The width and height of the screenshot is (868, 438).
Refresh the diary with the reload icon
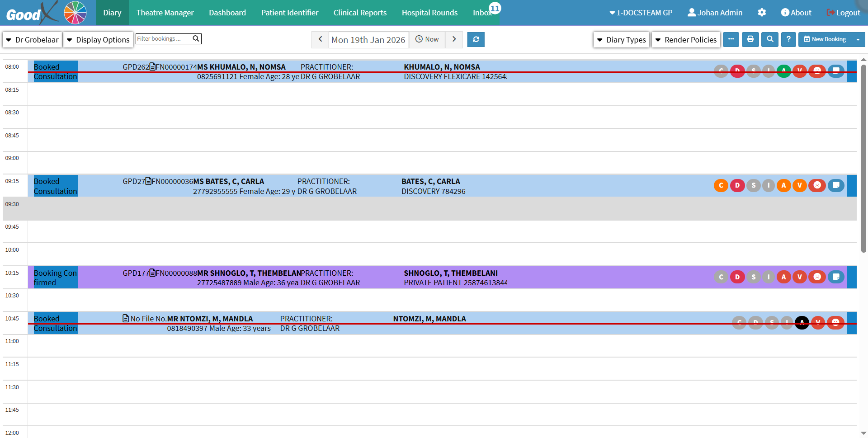[476, 39]
